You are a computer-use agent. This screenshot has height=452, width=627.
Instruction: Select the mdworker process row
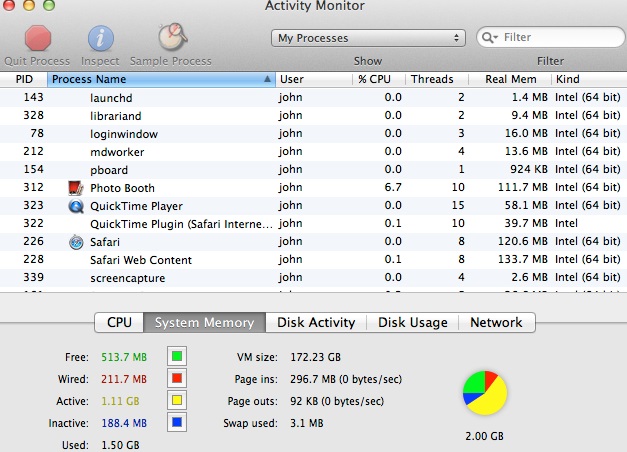point(314,152)
